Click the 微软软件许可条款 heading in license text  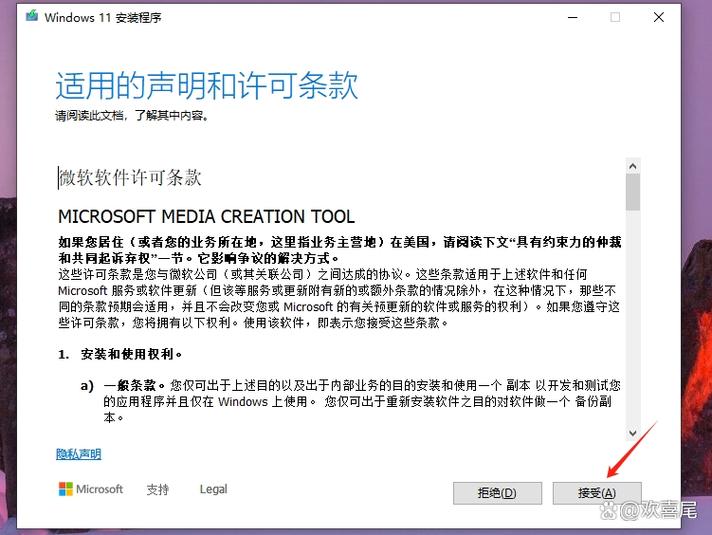pyautogui.click(x=130, y=178)
